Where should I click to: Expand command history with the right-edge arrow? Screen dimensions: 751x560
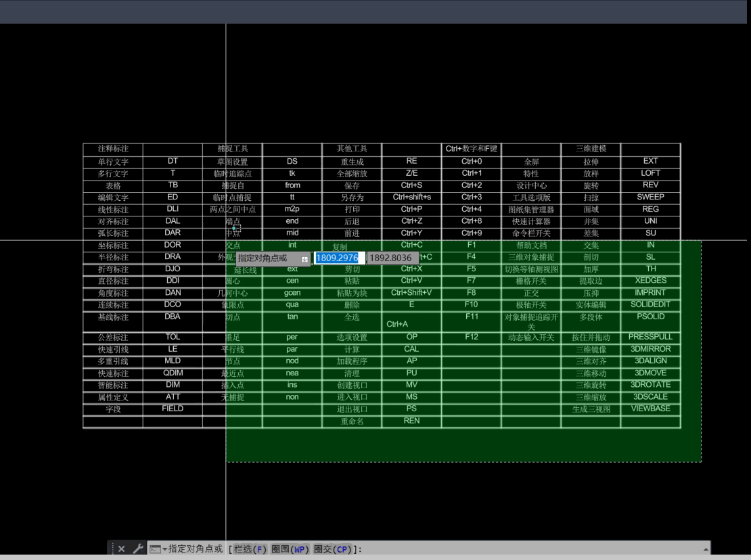706,549
